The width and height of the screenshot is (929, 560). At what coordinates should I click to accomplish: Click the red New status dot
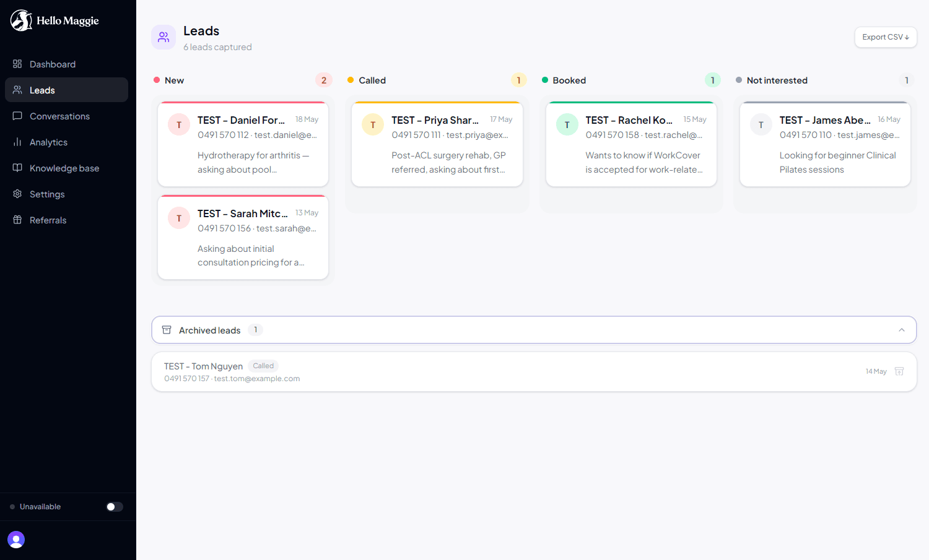click(x=157, y=80)
